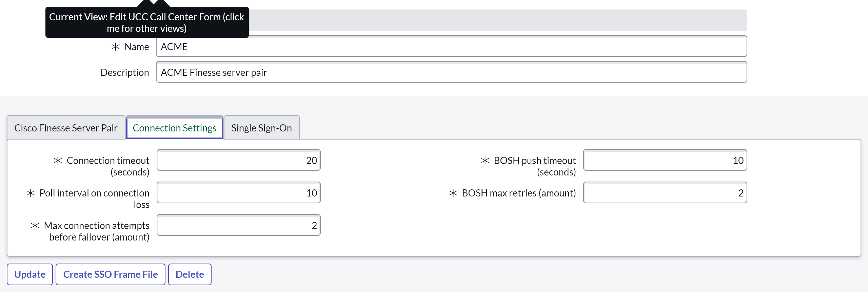Click the asterisk next to Connection timeout

[x=58, y=161]
